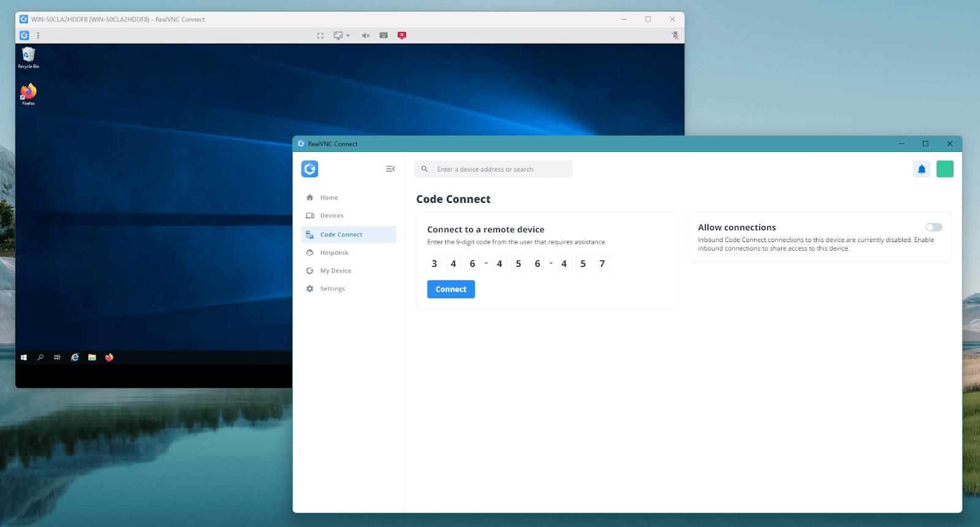
Task: Select Helpdesk in the sidebar
Action: click(x=334, y=253)
